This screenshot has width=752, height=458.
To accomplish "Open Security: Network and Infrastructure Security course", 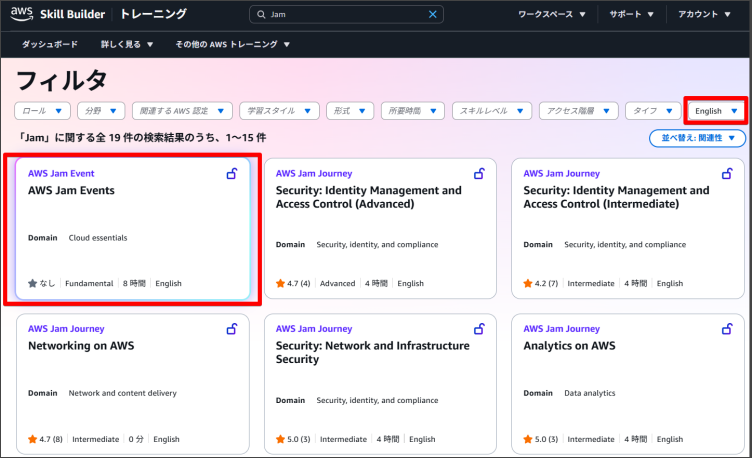I will [x=372, y=352].
